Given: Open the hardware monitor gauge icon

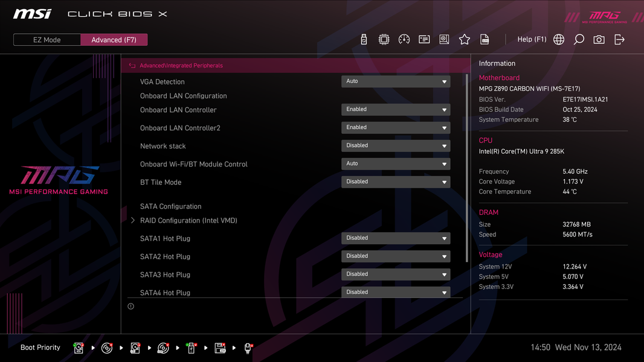Looking at the screenshot, I should (x=404, y=39).
